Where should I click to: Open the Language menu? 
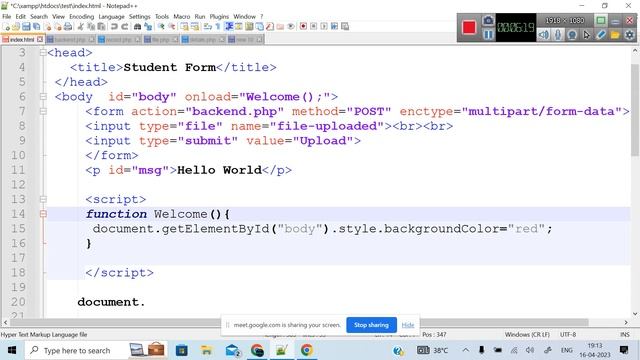[111, 16]
